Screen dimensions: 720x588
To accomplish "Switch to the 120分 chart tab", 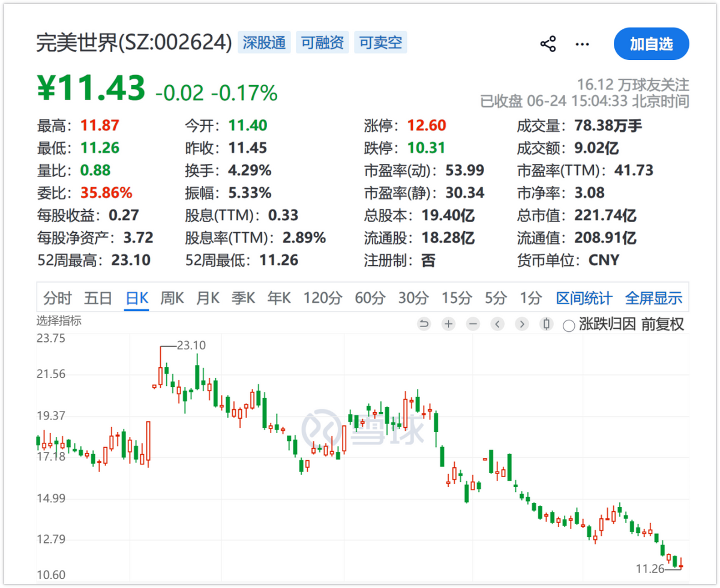I will click(x=323, y=298).
